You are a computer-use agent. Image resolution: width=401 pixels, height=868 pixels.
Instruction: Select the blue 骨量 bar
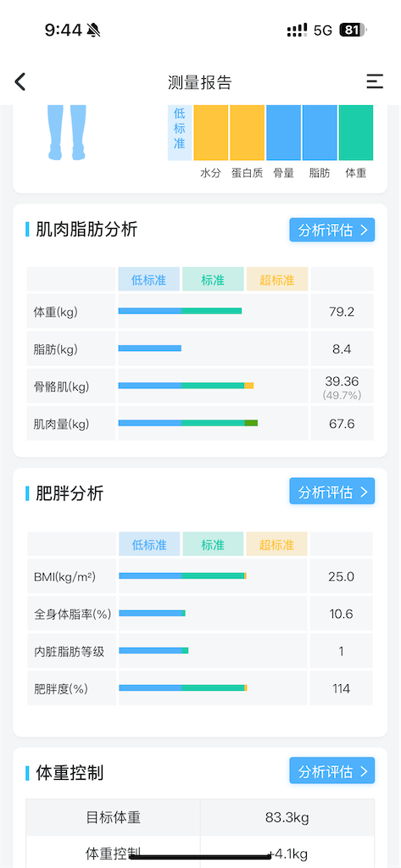pos(283,132)
